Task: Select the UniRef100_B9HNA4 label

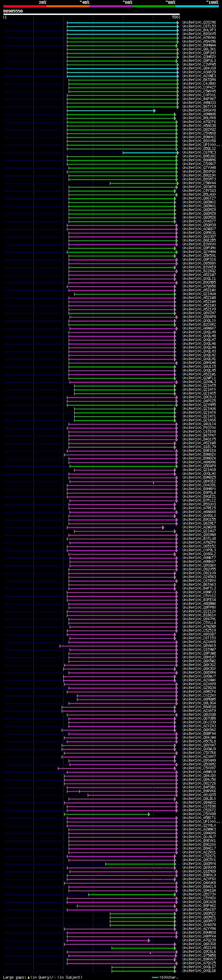Action: [x=199, y=45]
